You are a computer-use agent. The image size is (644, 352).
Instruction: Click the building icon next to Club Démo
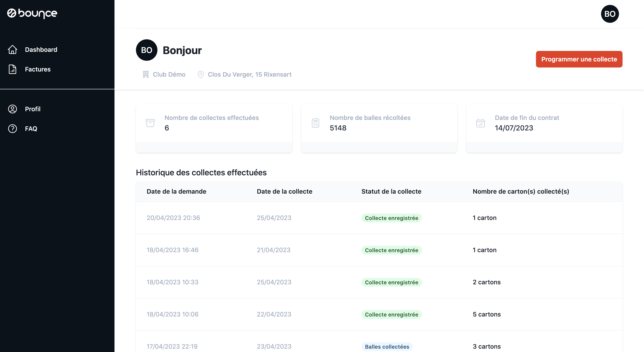(x=146, y=74)
